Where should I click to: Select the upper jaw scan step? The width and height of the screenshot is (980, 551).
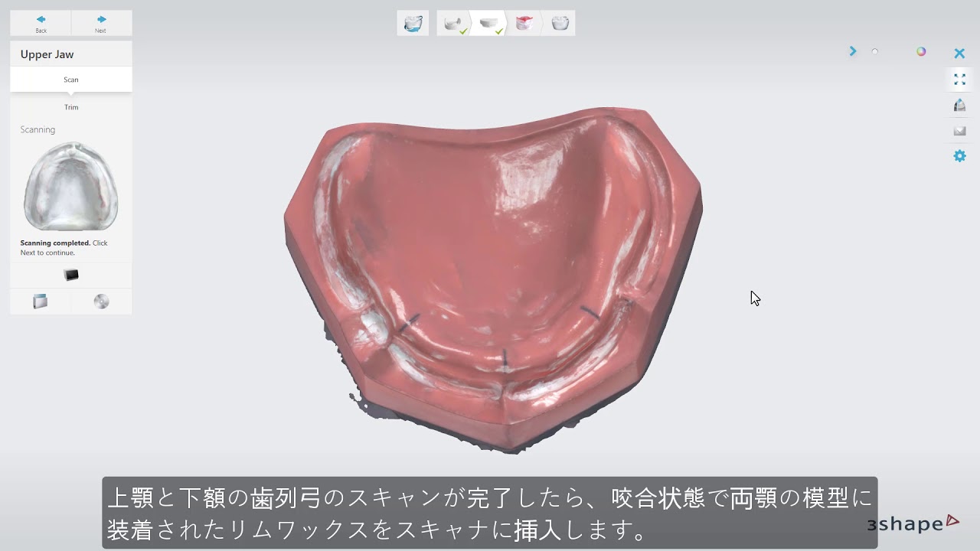coord(489,24)
